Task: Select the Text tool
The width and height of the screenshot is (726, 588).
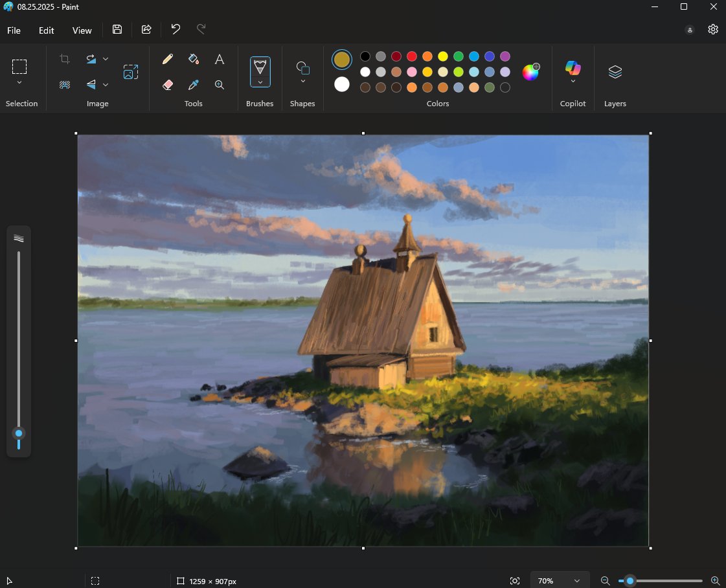Action: [220, 59]
